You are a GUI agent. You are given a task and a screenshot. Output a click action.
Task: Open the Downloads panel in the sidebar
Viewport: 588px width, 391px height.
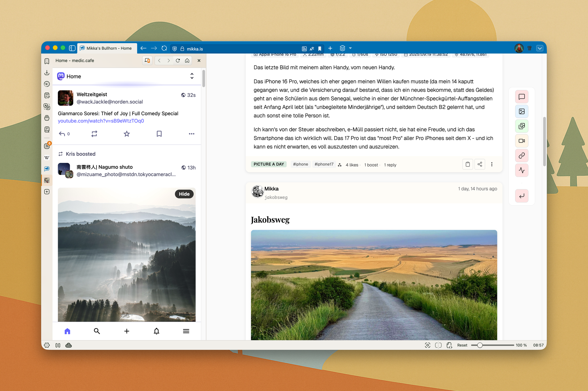47,73
